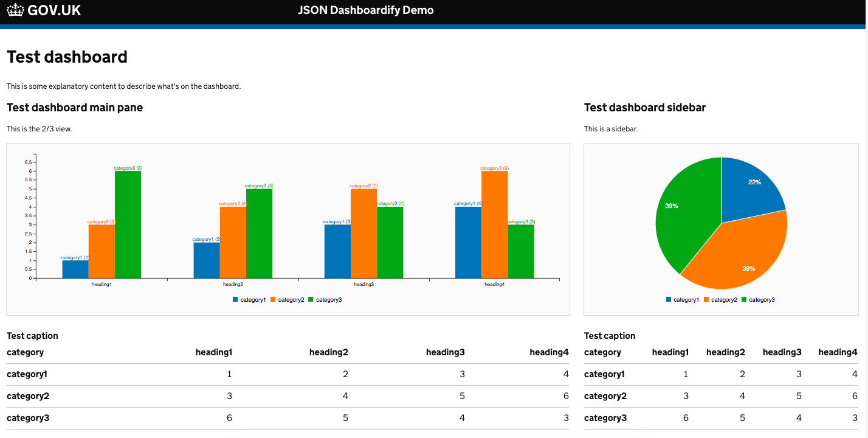
Task: Click the orange category2 bar above heading4
Action: pos(494,224)
